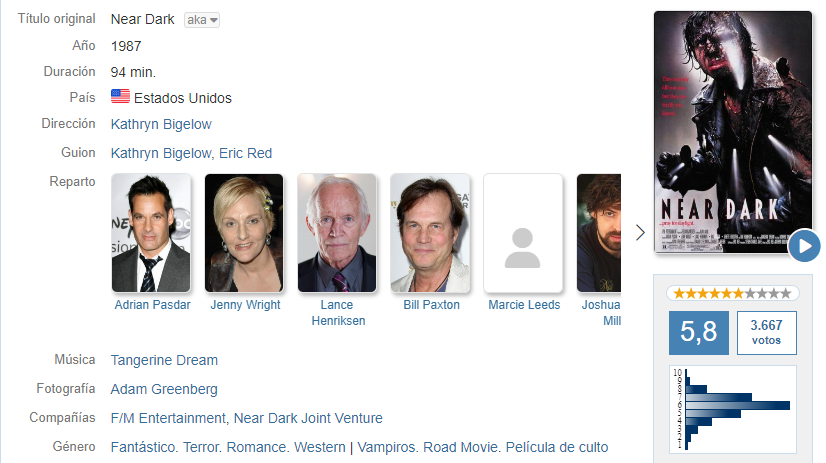The image size is (826, 463).
Task: Open Adam Greenberg cinematographer link
Action: coord(164,389)
